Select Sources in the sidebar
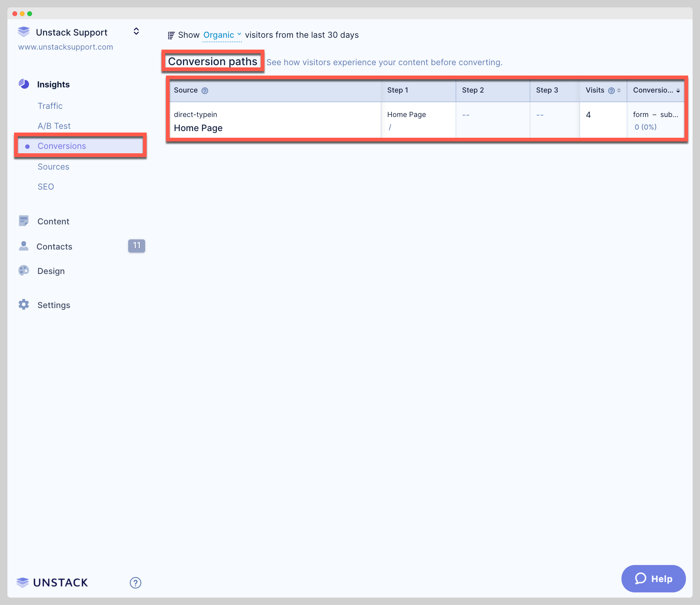700x605 pixels. click(x=53, y=167)
